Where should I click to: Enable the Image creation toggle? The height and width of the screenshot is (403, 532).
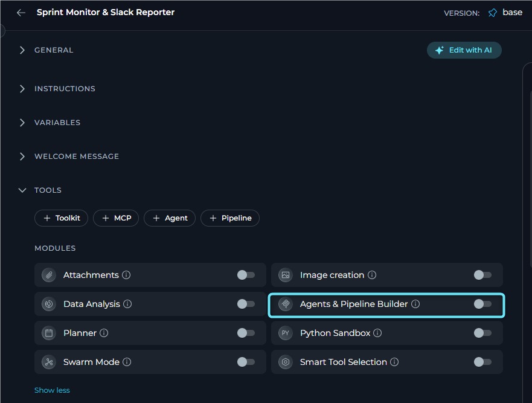click(483, 275)
